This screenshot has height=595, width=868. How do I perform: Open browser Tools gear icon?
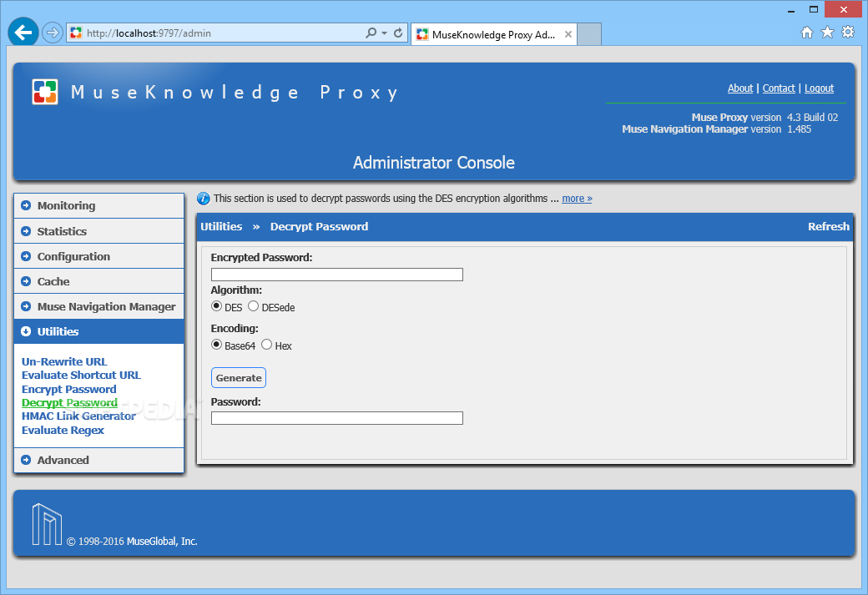[x=847, y=32]
